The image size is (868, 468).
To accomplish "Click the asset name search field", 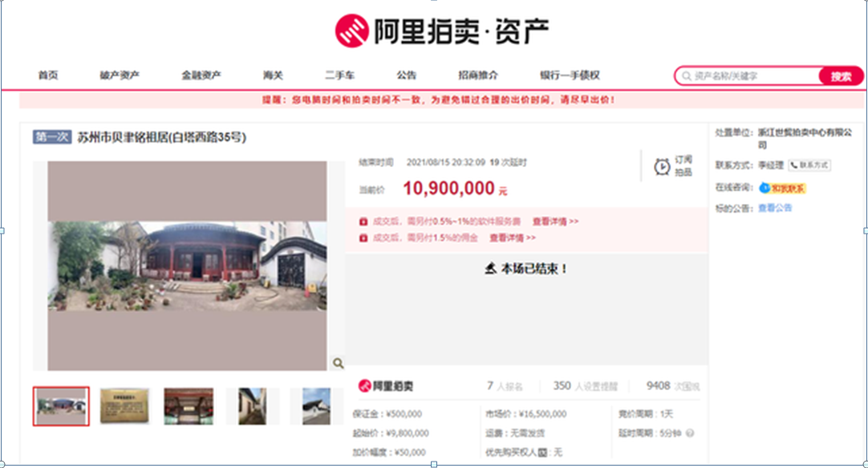I will (x=748, y=76).
